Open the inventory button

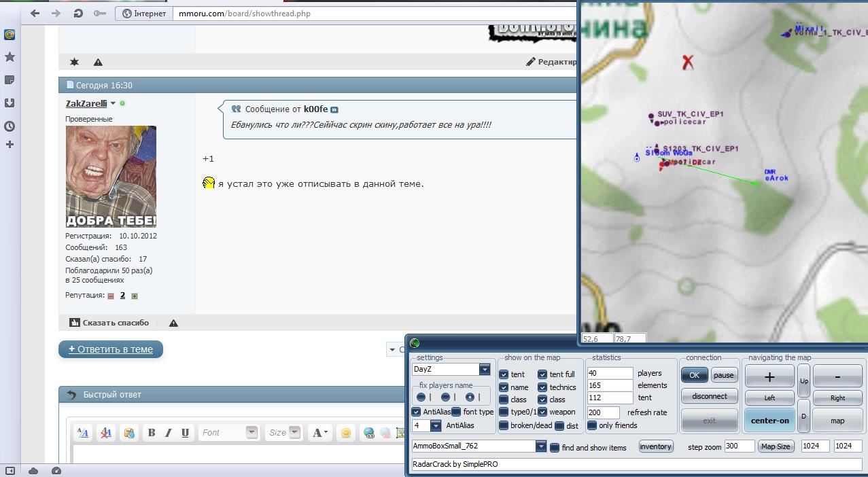click(x=656, y=446)
